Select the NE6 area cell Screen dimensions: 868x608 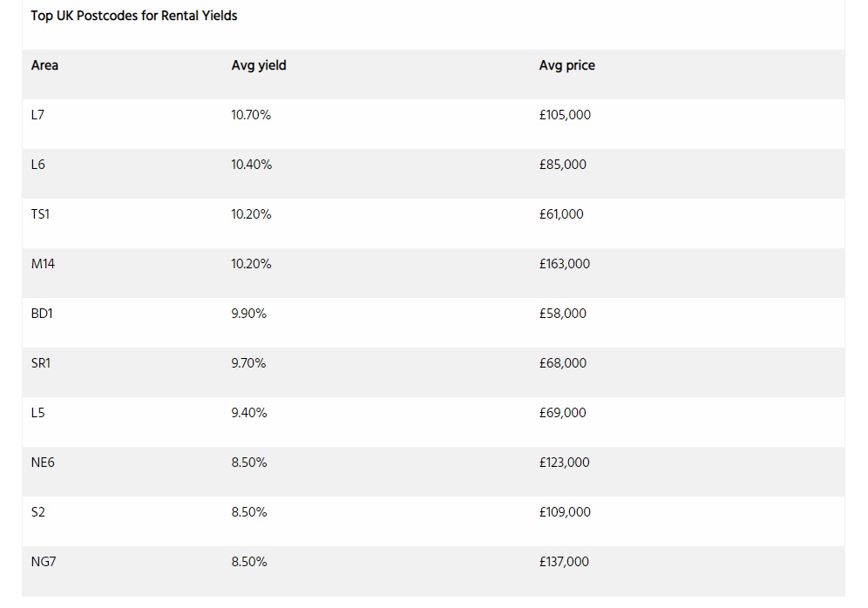(43, 463)
